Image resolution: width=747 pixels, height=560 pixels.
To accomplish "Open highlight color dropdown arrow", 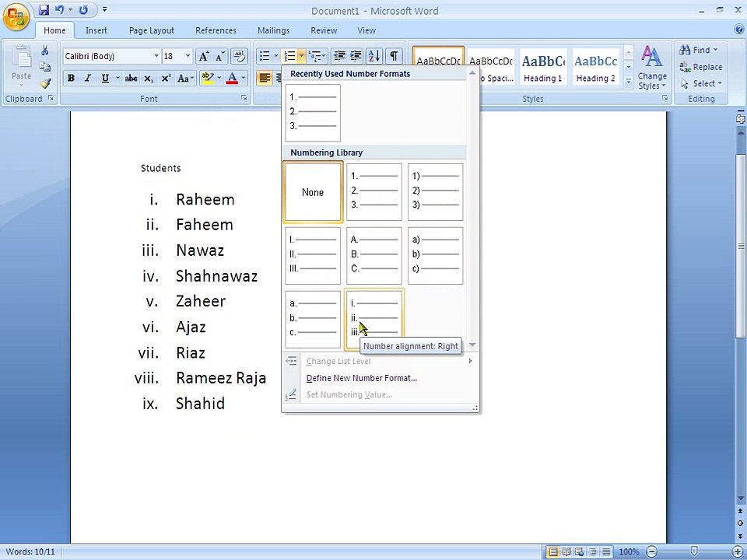I will pyautogui.click(x=219, y=78).
